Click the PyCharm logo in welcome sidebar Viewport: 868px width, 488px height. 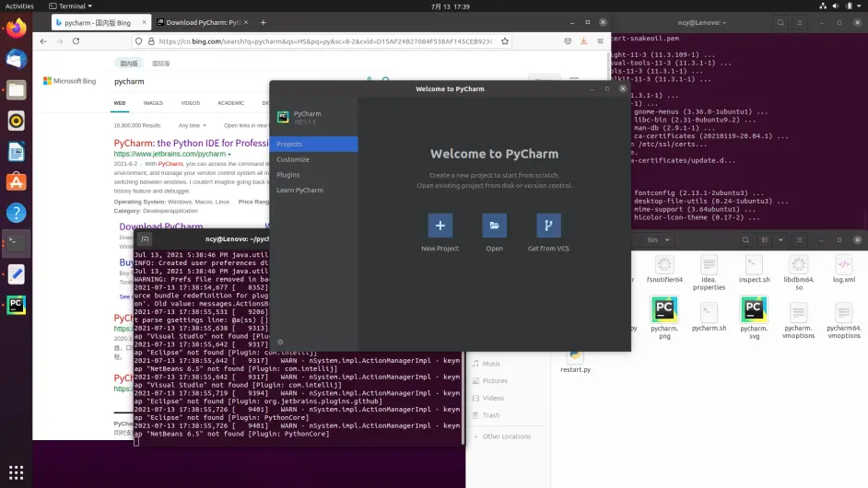pyautogui.click(x=283, y=117)
